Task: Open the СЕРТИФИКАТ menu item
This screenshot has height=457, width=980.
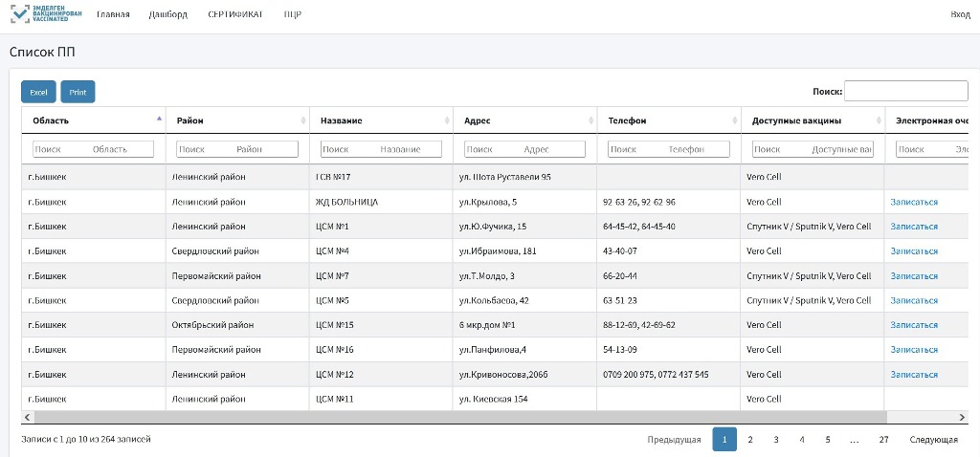Action: 234,14
